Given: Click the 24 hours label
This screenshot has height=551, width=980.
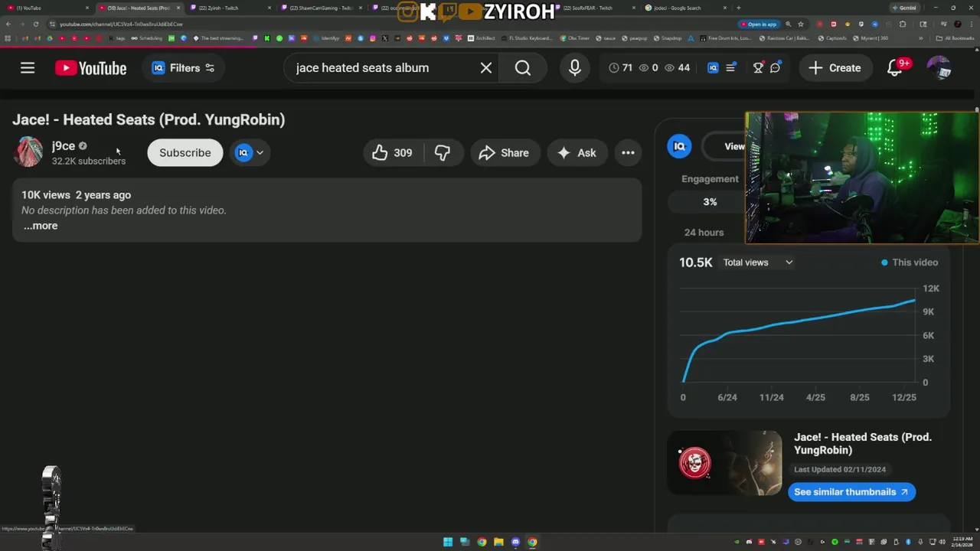Looking at the screenshot, I should point(704,232).
